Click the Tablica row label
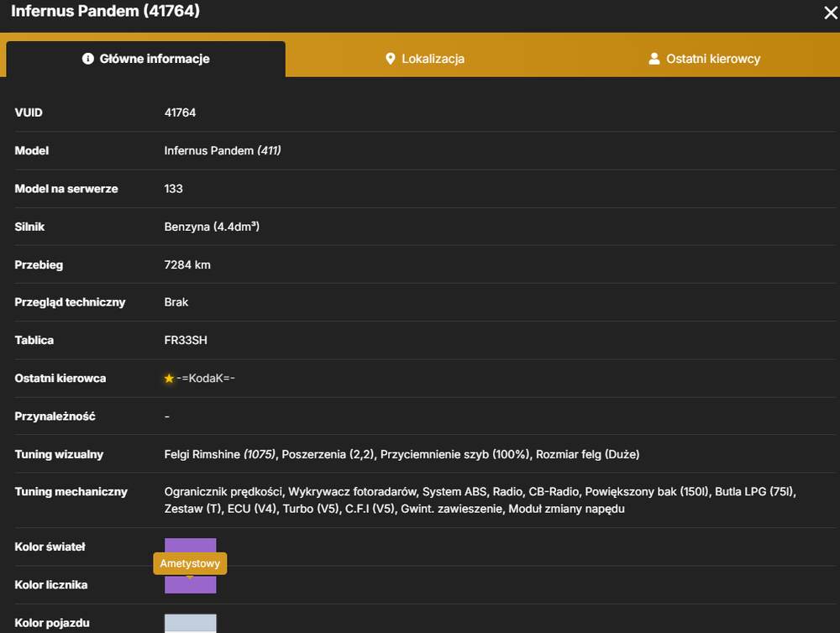 point(34,340)
